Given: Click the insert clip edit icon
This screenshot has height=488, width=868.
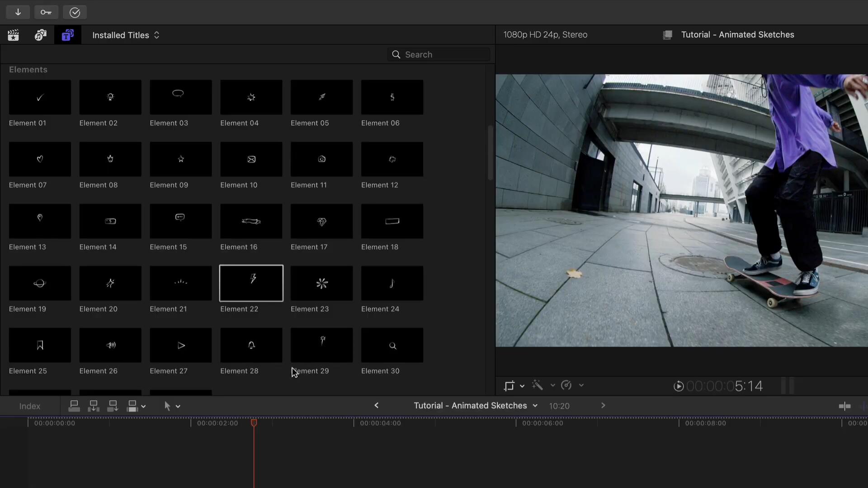Looking at the screenshot, I should tap(94, 406).
